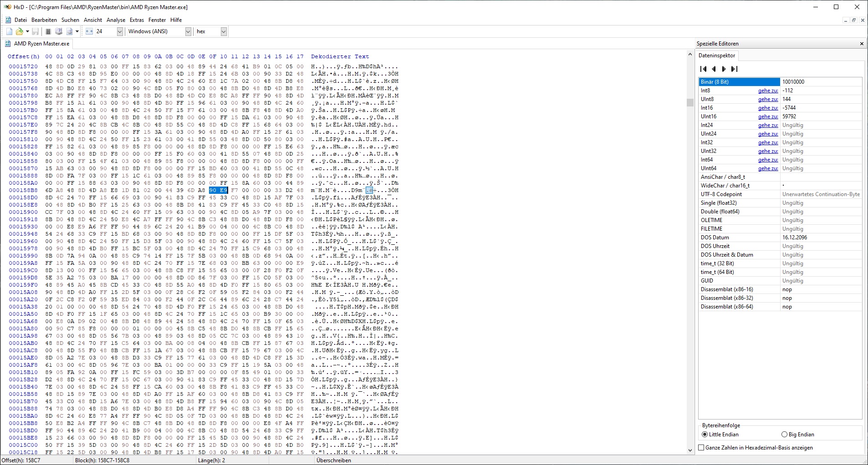868x465 pixels.
Task: Create a new file with toolbar icon
Action: pyautogui.click(x=9, y=31)
